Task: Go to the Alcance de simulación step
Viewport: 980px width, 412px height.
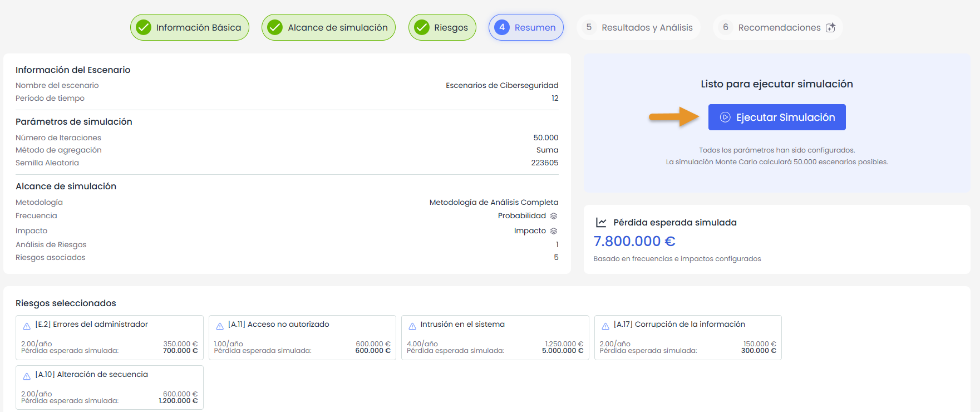Action: pyautogui.click(x=328, y=27)
